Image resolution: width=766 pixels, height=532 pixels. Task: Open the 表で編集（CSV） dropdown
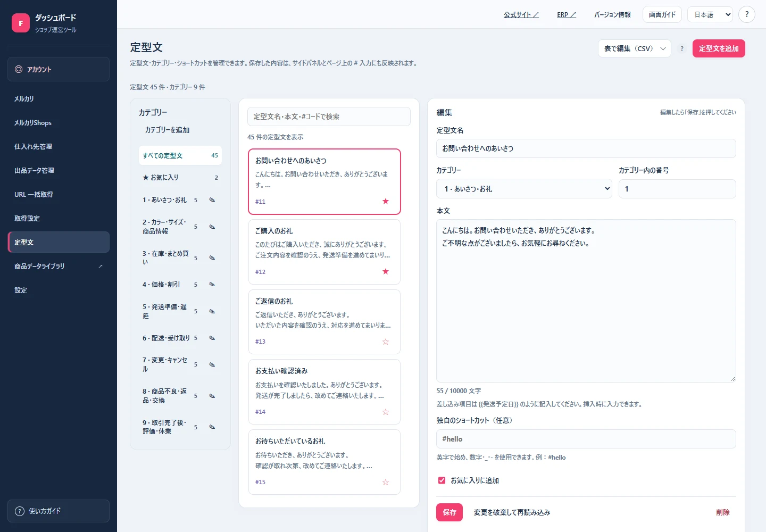pos(635,48)
